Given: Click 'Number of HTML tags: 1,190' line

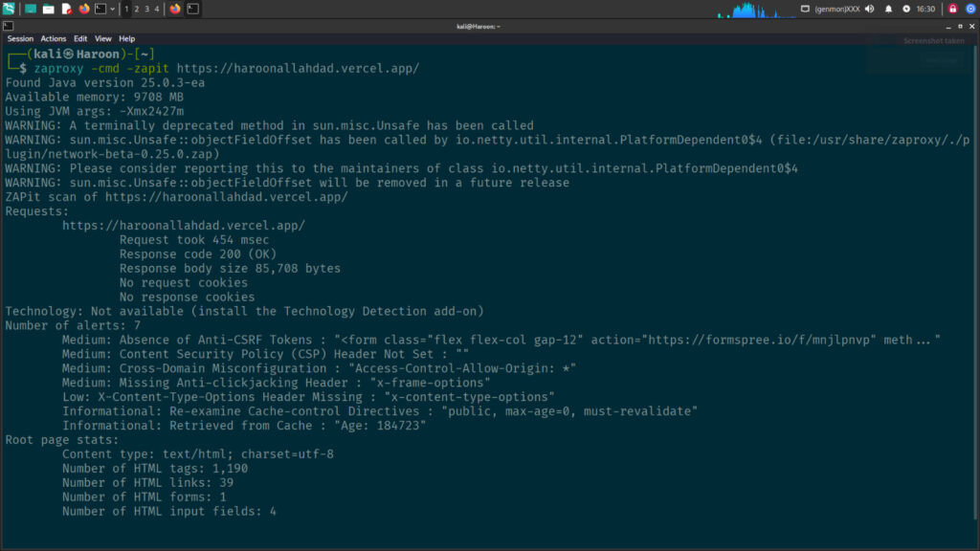Looking at the screenshot, I should point(155,469).
